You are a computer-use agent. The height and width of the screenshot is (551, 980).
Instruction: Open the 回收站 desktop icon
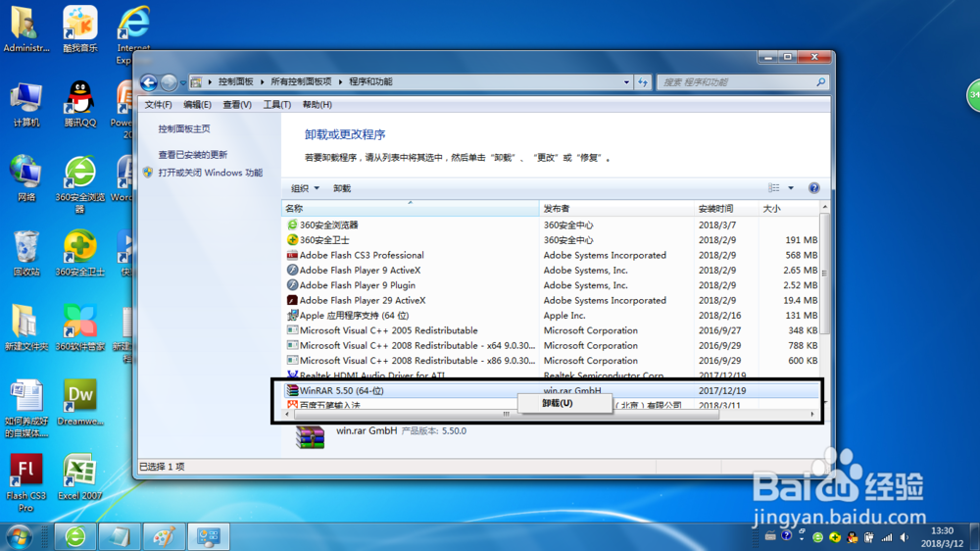tap(25, 253)
